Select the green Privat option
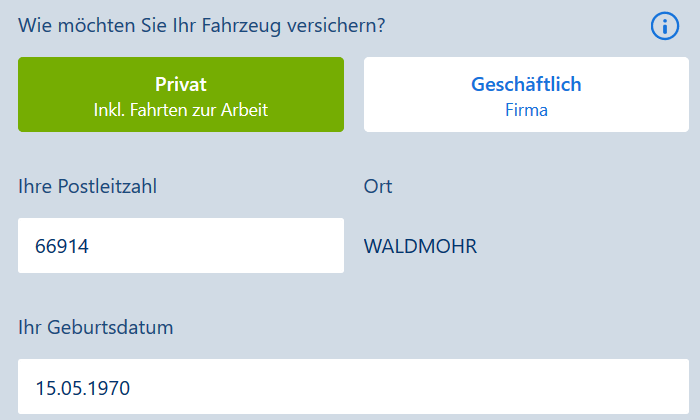Viewport: 700px width, 420px height. (181, 94)
